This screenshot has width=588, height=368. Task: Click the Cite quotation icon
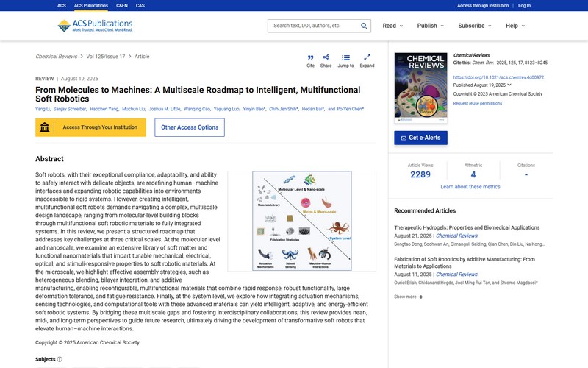(310, 57)
